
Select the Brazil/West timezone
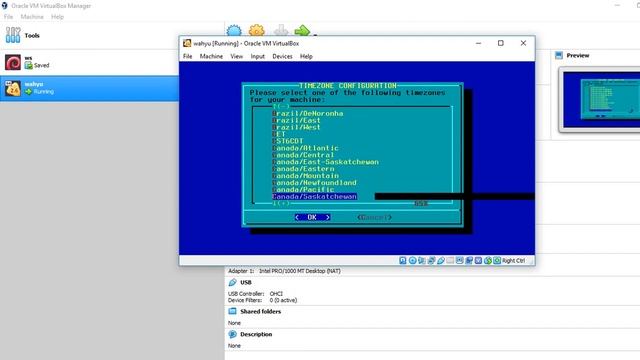(x=296, y=127)
